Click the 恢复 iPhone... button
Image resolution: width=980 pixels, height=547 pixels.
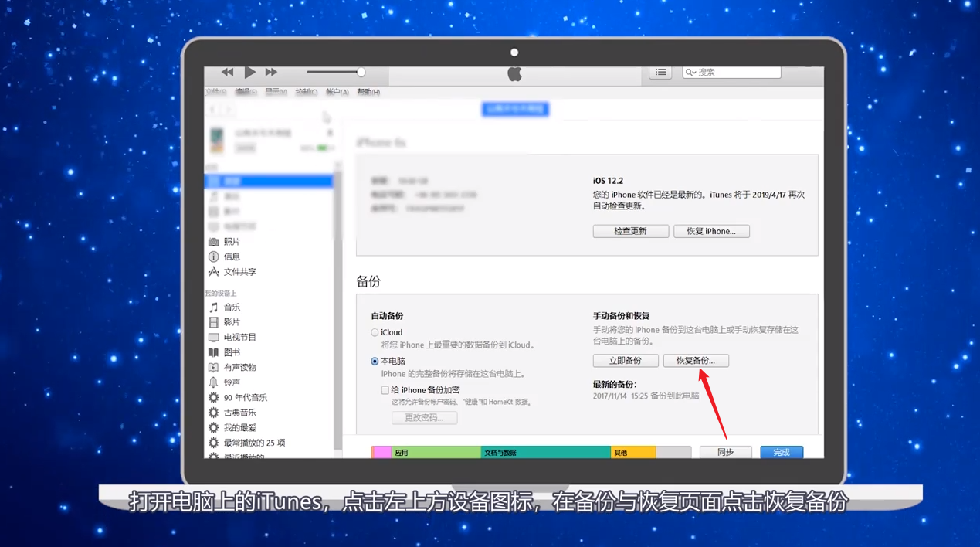point(711,231)
